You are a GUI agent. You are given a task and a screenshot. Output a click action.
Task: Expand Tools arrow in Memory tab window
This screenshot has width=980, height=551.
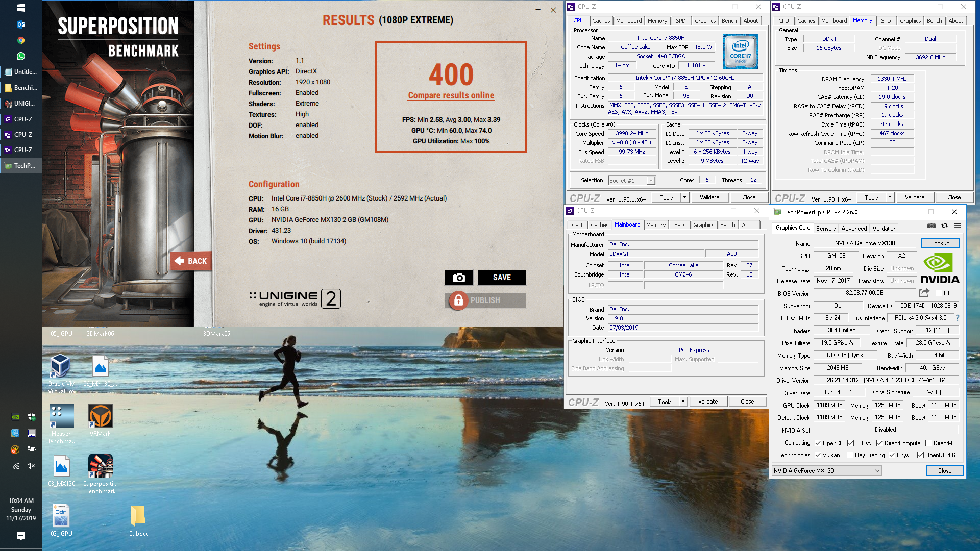(890, 197)
